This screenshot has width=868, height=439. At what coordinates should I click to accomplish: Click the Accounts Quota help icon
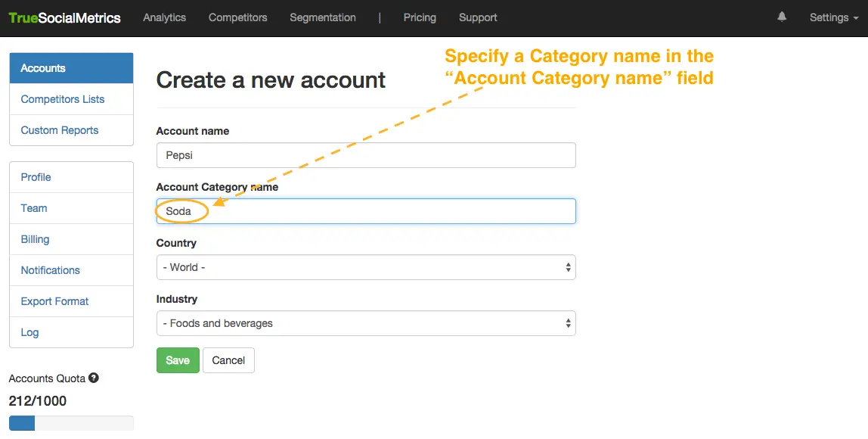pyautogui.click(x=94, y=378)
